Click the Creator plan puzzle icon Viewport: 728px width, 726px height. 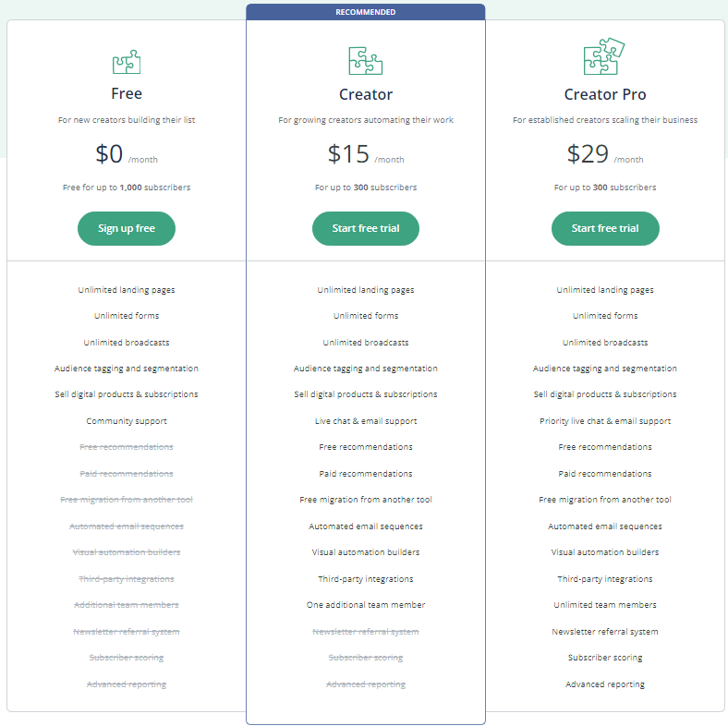point(366,61)
